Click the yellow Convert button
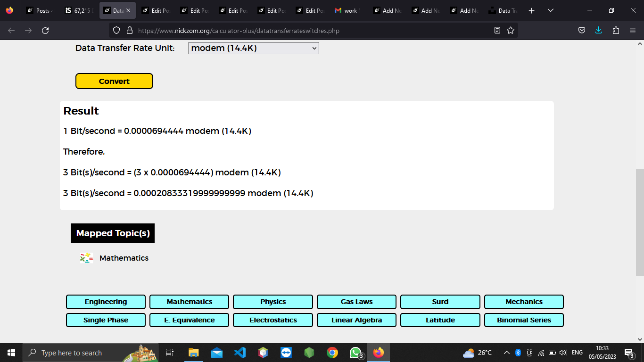 click(114, 81)
